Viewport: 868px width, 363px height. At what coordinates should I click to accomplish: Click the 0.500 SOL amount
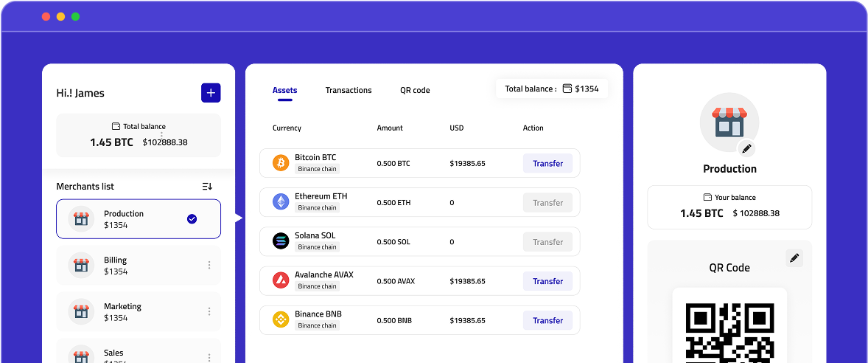click(393, 242)
